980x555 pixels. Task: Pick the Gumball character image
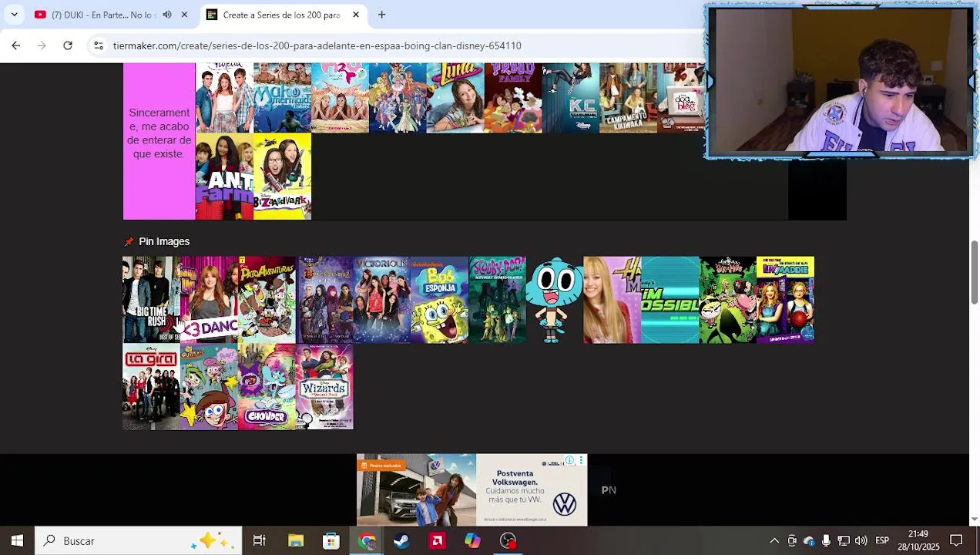point(555,300)
